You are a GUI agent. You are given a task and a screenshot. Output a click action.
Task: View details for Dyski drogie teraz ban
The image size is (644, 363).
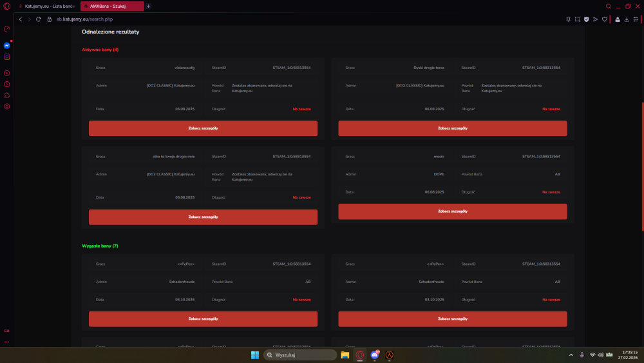(x=453, y=128)
